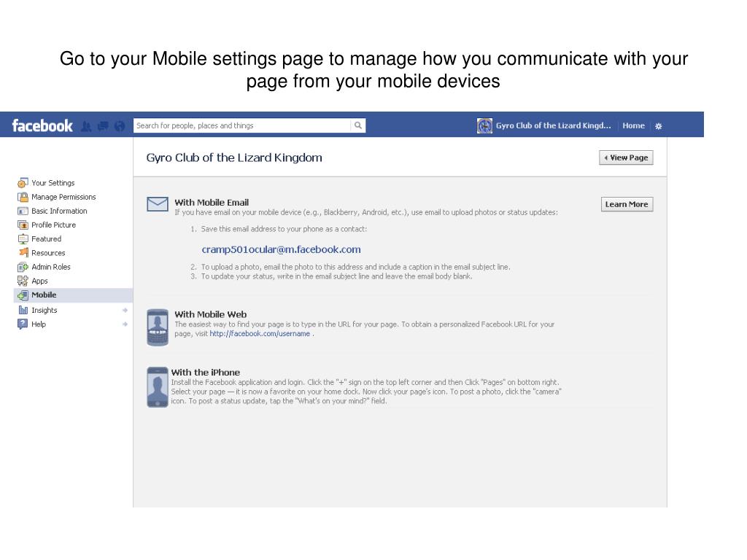
Task: Click the With the iPhone heading
Action: pyautogui.click(x=205, y=373)
